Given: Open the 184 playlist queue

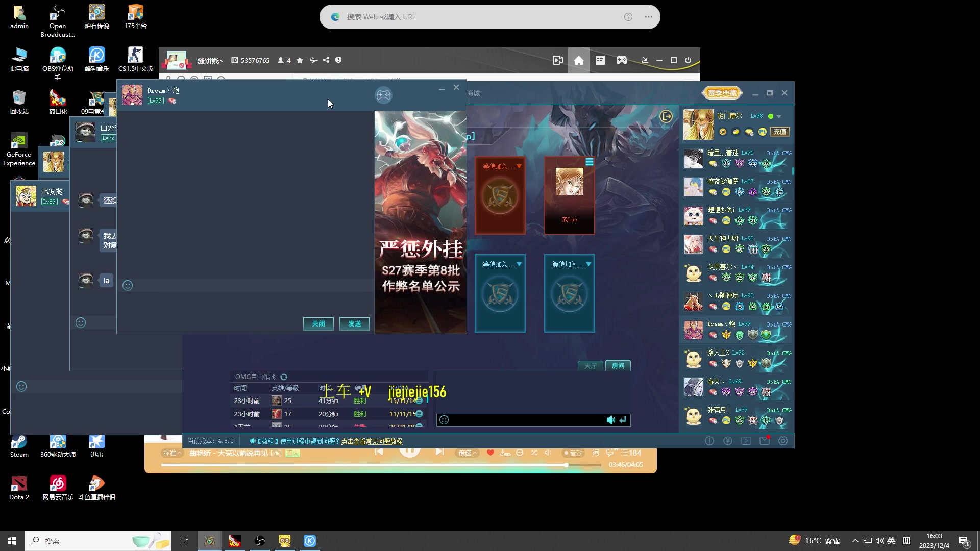Looking at the screenshot, I should coord(631,453).
